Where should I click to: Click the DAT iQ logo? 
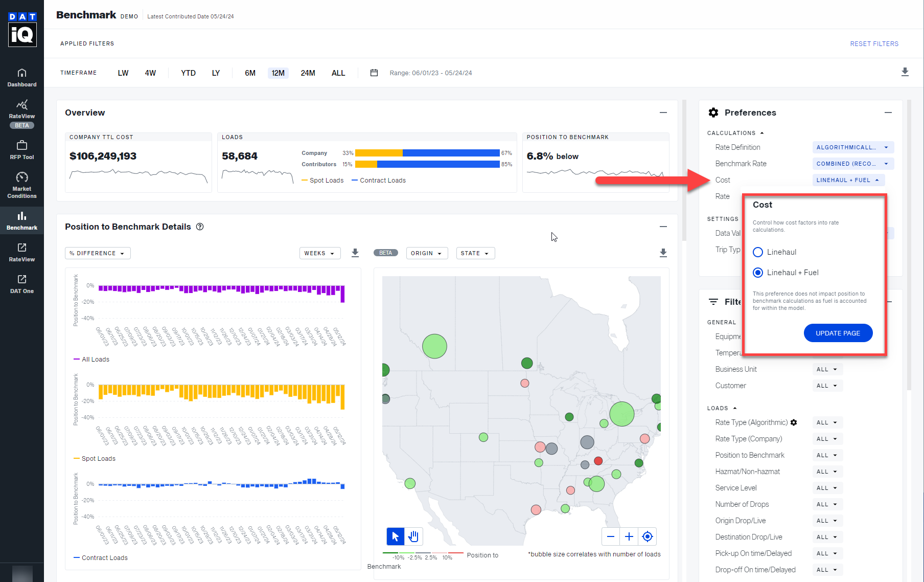(x=22, y=30)
